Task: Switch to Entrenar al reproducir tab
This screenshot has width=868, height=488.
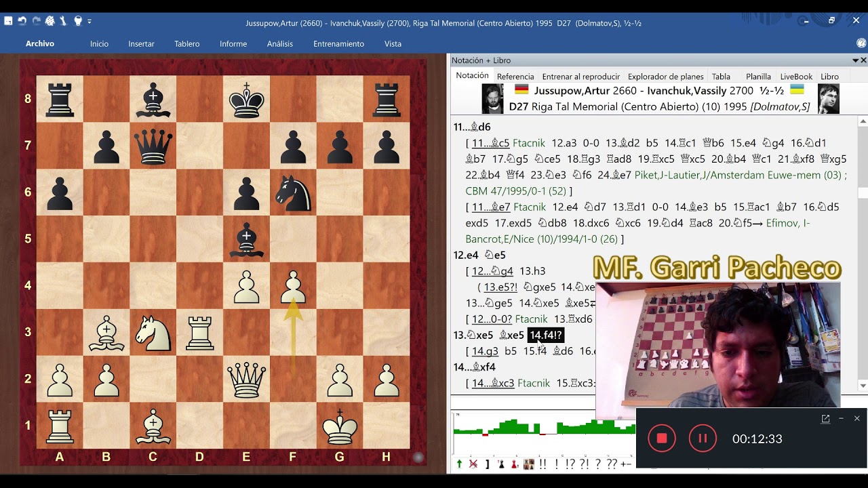Action: (x=581, y=77)
